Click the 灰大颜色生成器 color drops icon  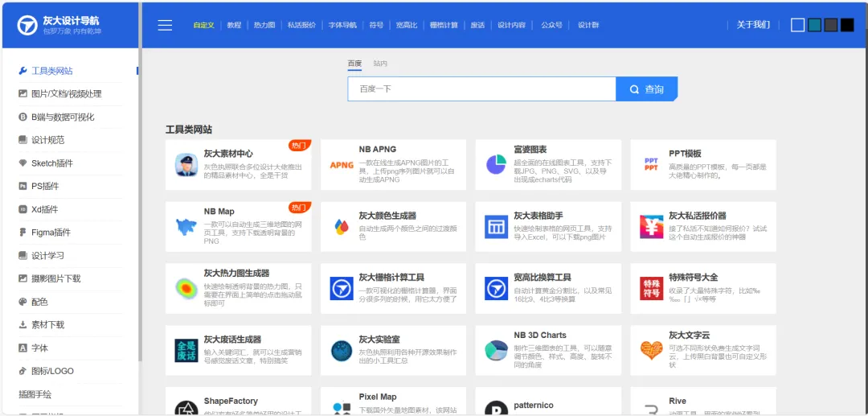[x=342, y=227]
